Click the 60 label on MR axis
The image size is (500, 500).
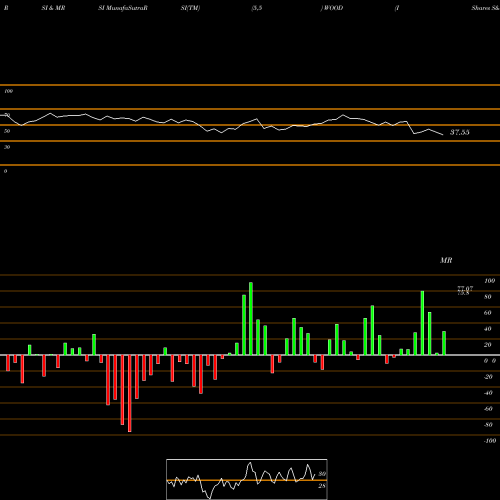click(x=488, y=313)
